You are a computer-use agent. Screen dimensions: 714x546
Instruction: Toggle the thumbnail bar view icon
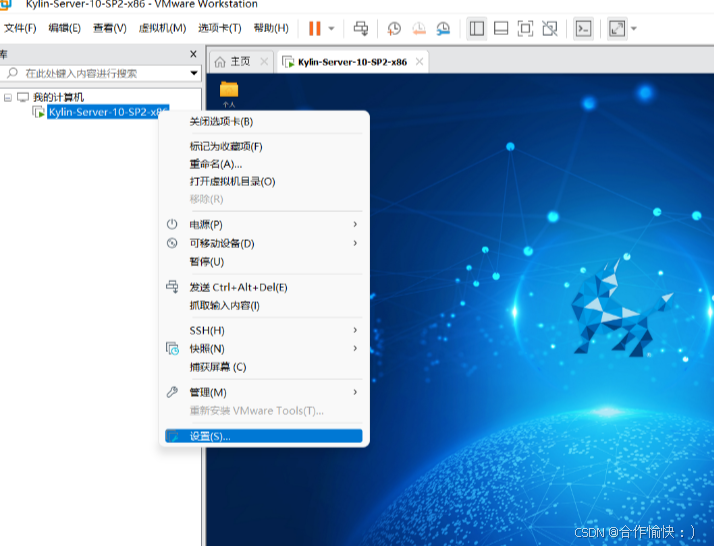click(501, 28)
